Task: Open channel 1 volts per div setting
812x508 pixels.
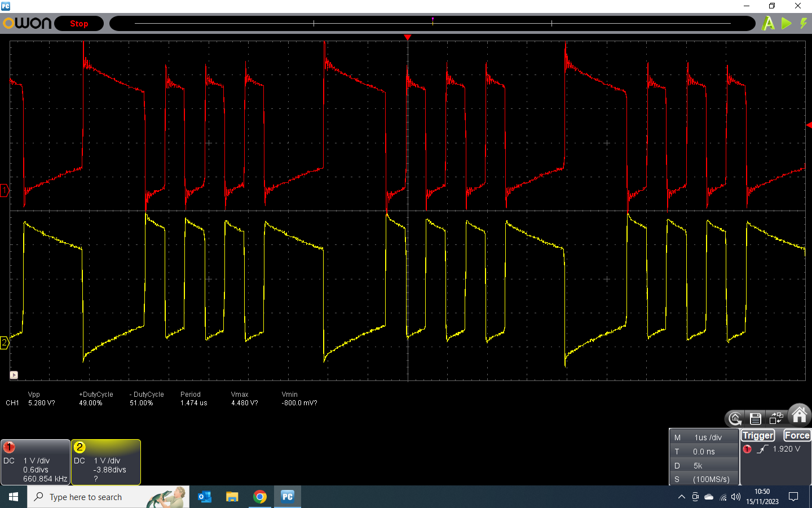Action: (x=37, y=461)
